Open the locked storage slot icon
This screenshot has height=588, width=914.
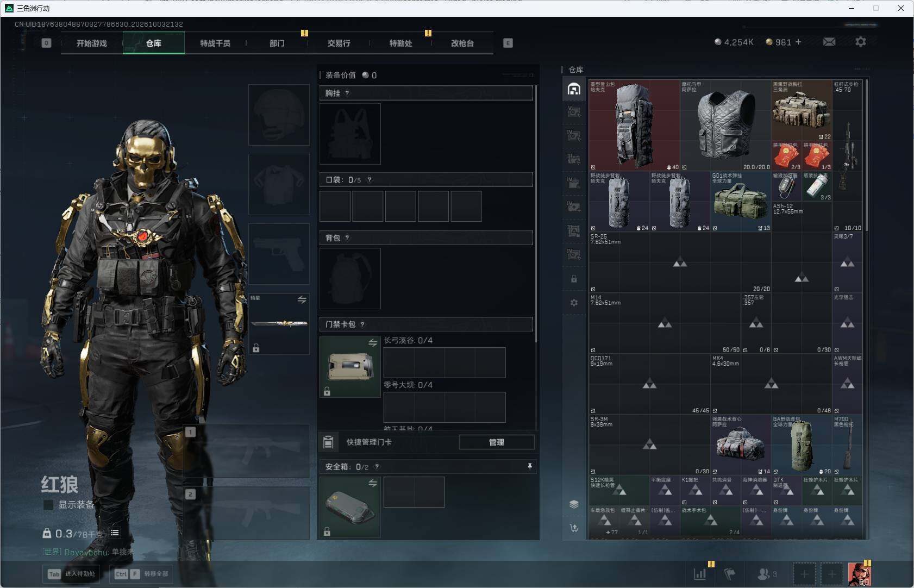point(574,279)
